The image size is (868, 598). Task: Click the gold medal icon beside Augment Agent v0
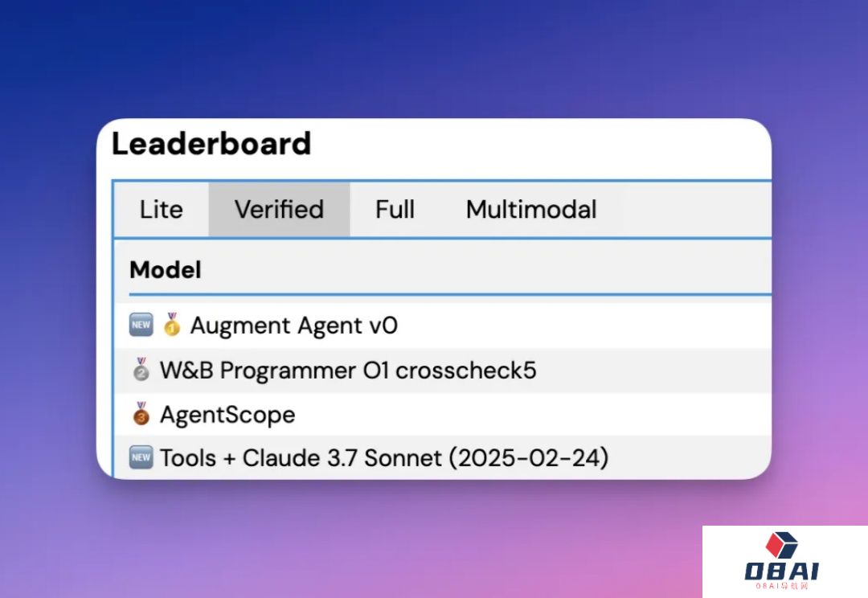tap(172, 325)
